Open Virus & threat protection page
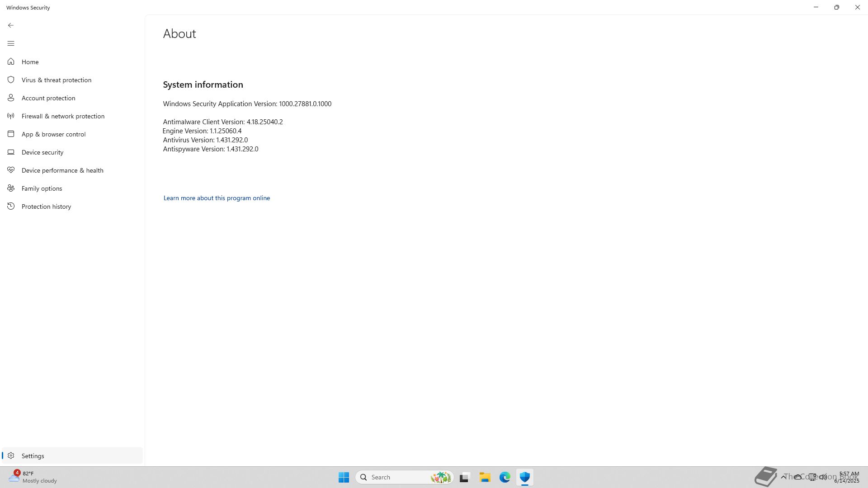Image resolution: width=868 pixels, height=488 pixels. click(57, 80)
